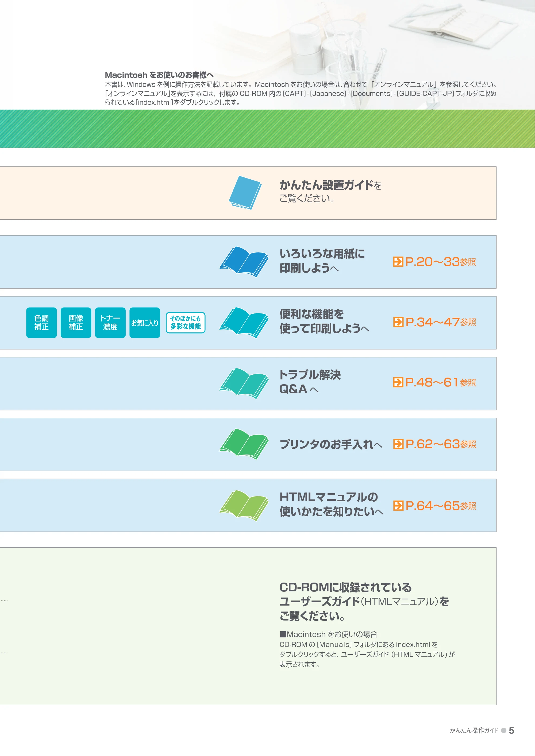Viewport: 535px width, 756px height.
Task: Click the dark blue open book icon
Action: point(244,262)
